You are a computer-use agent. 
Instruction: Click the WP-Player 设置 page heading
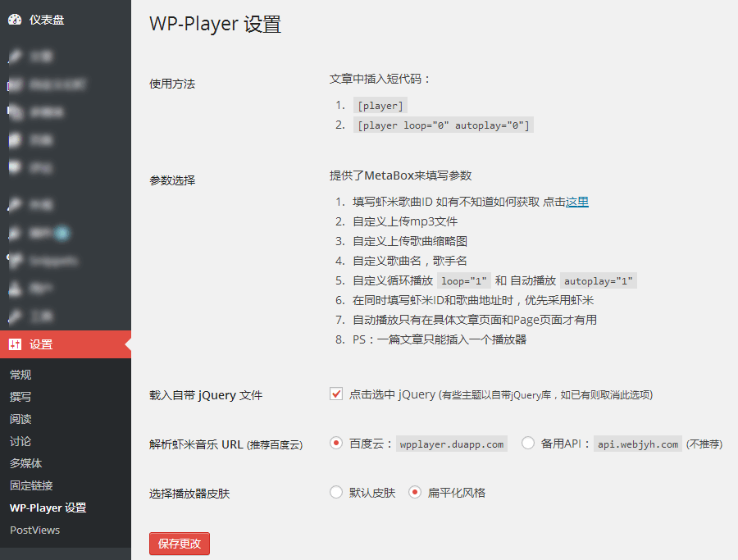point(215,24)
